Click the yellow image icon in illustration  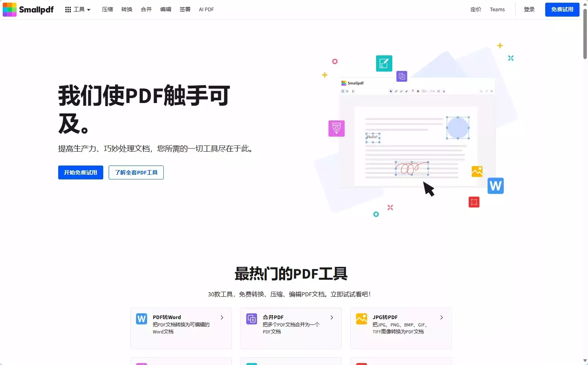coord(477,171)
